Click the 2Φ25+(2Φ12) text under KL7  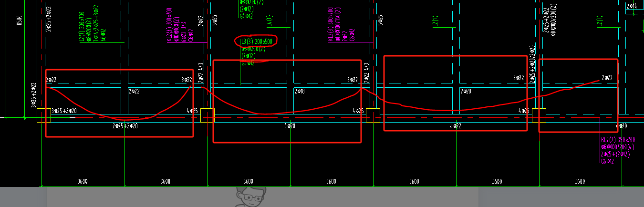pyautogui.click(x=615, y=154)
